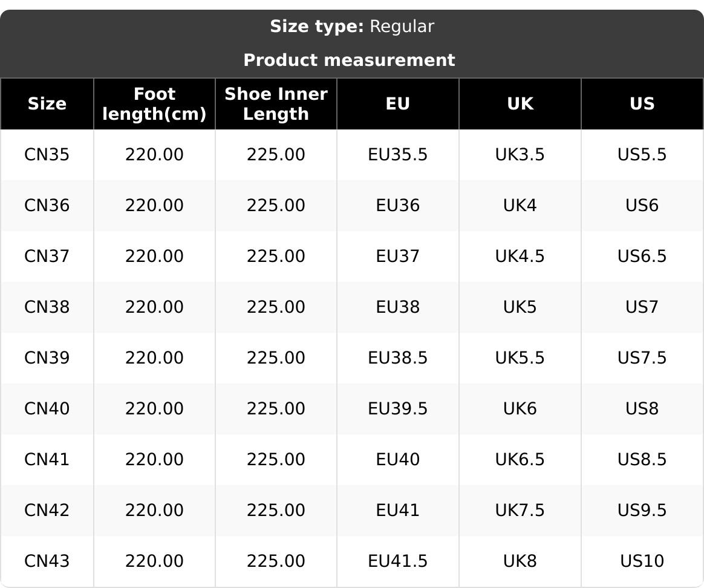Click the Size column header

click(47, 104)
